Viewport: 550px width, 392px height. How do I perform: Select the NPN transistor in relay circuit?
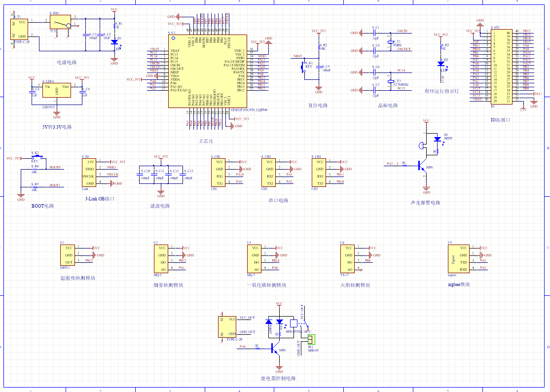pos(276,348)
